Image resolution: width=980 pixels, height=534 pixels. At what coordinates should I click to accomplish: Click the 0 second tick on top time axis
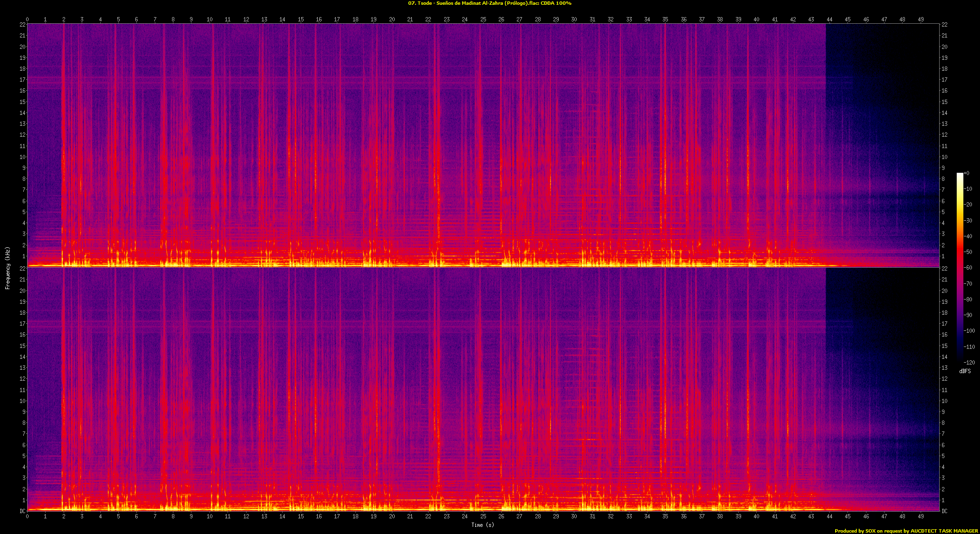coord(27,19)
